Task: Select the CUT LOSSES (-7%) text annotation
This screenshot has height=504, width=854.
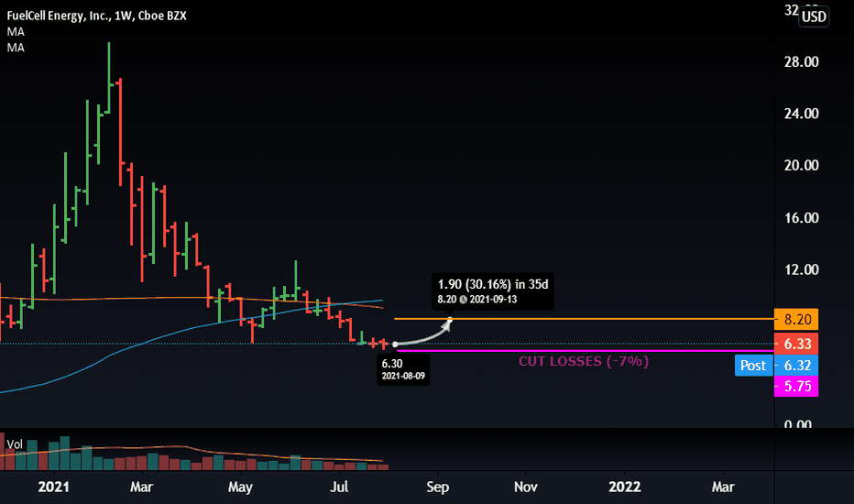Action: [x=584, y=361]
